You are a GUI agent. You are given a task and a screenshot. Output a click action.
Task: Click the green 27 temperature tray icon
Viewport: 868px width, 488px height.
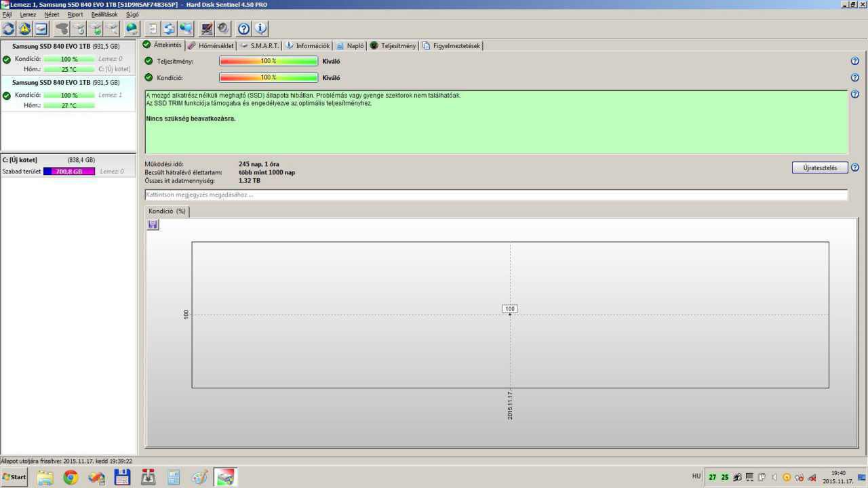[x=712, y=477]
